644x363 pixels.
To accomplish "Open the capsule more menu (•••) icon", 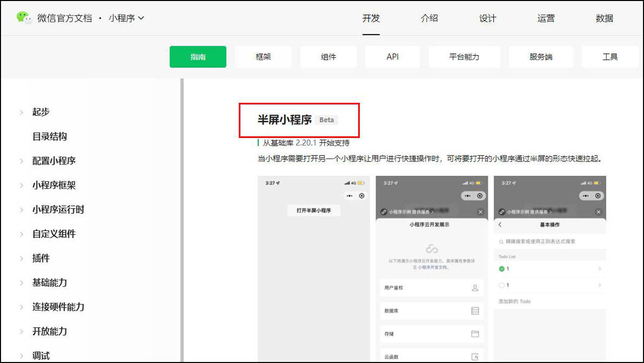I will [467, 195].
